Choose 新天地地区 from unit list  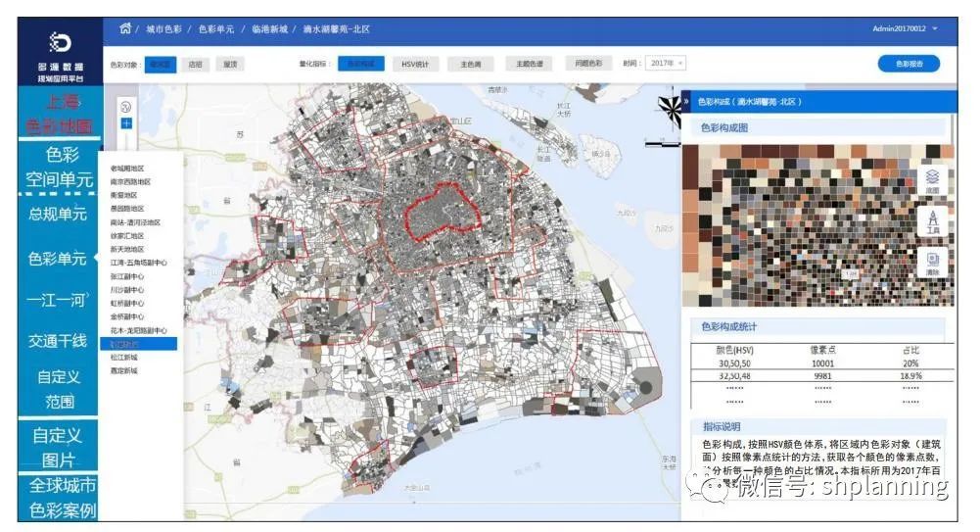click(x=127, y=250)
